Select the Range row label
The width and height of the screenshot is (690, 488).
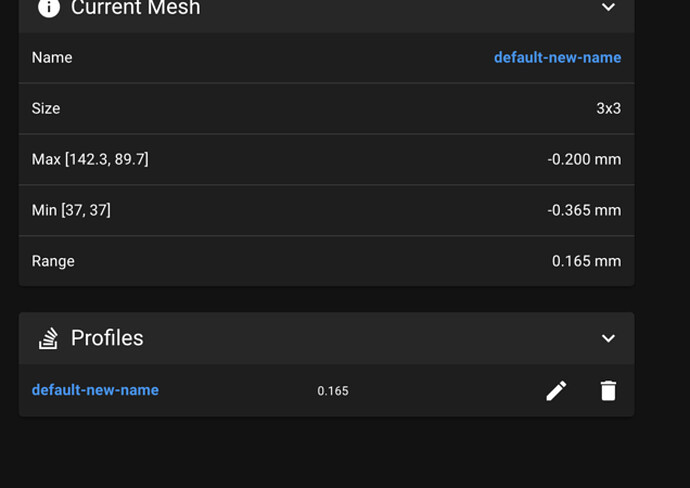pos(53,261)
